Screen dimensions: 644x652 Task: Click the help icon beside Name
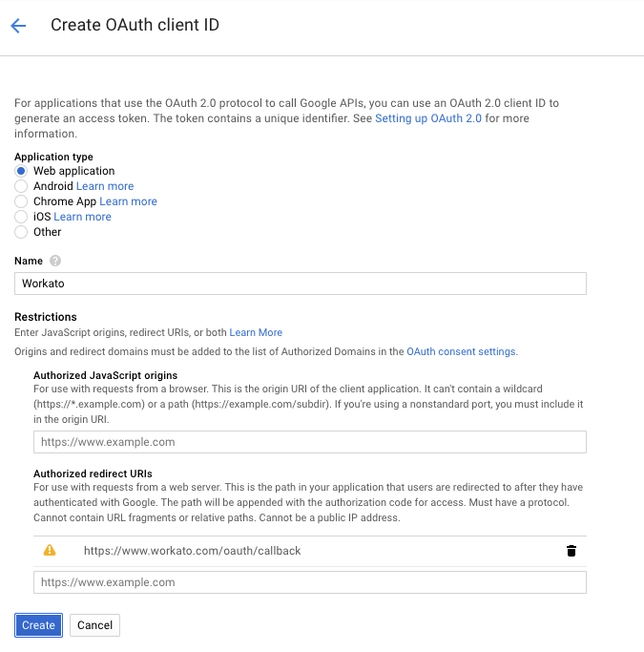pyautogui.click(x=55, y=261)
